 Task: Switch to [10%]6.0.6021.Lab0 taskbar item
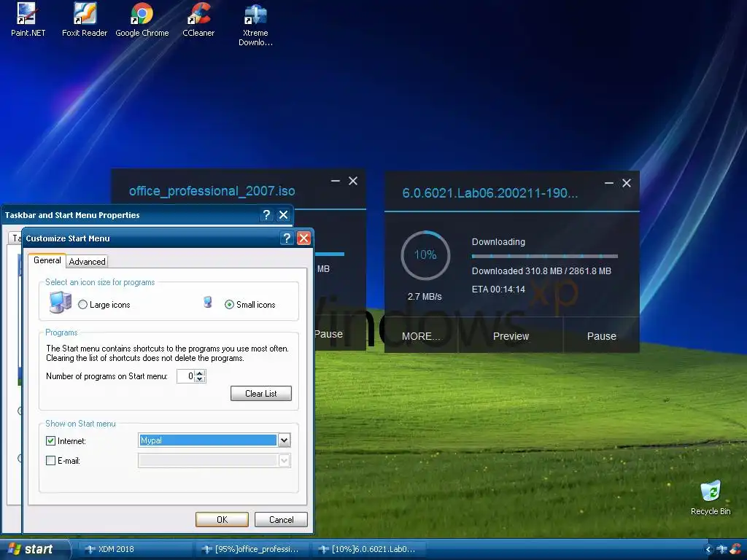369,549
